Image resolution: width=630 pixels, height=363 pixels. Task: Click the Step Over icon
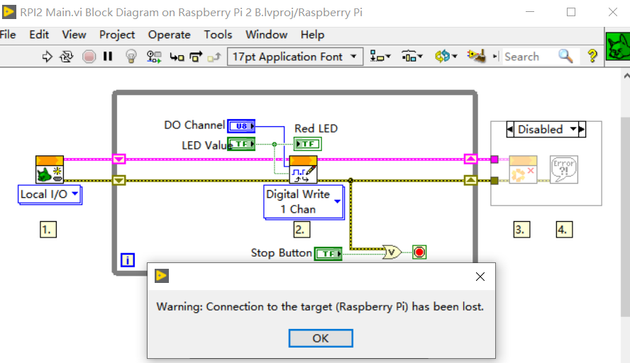tap(196, 57)
